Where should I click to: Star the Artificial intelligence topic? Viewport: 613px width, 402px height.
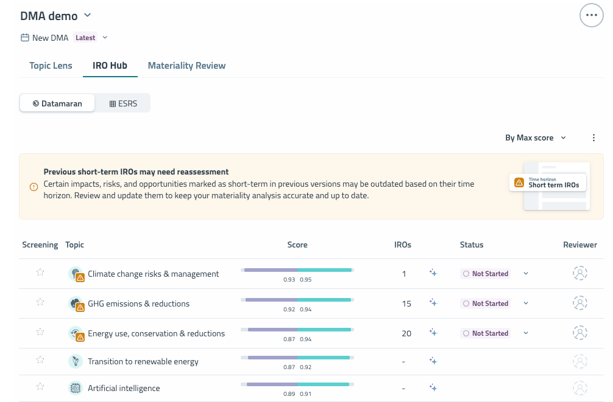(41, 387)
